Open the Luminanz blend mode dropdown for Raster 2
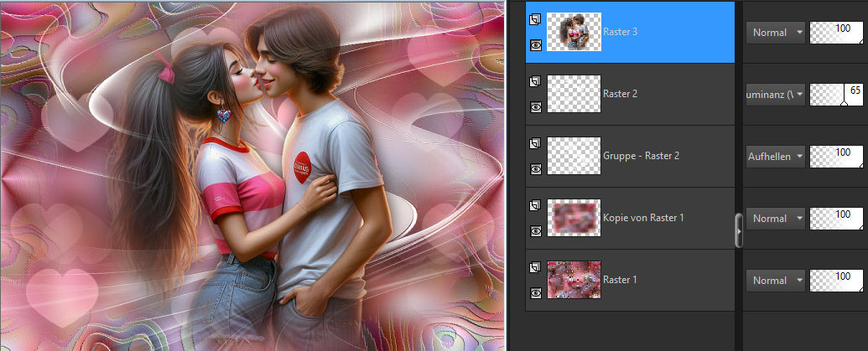 (x=776, y=95)
